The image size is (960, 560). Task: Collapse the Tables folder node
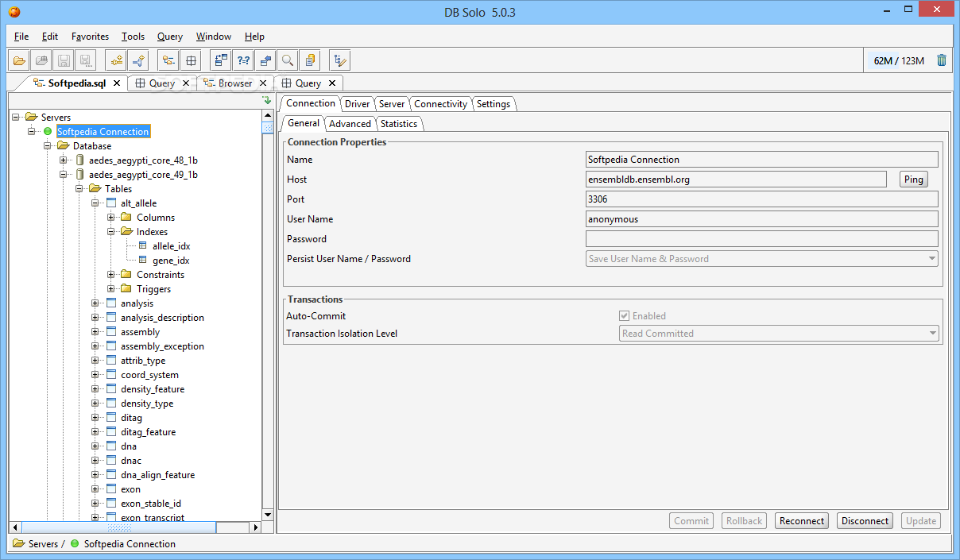[x=79, y=189]
